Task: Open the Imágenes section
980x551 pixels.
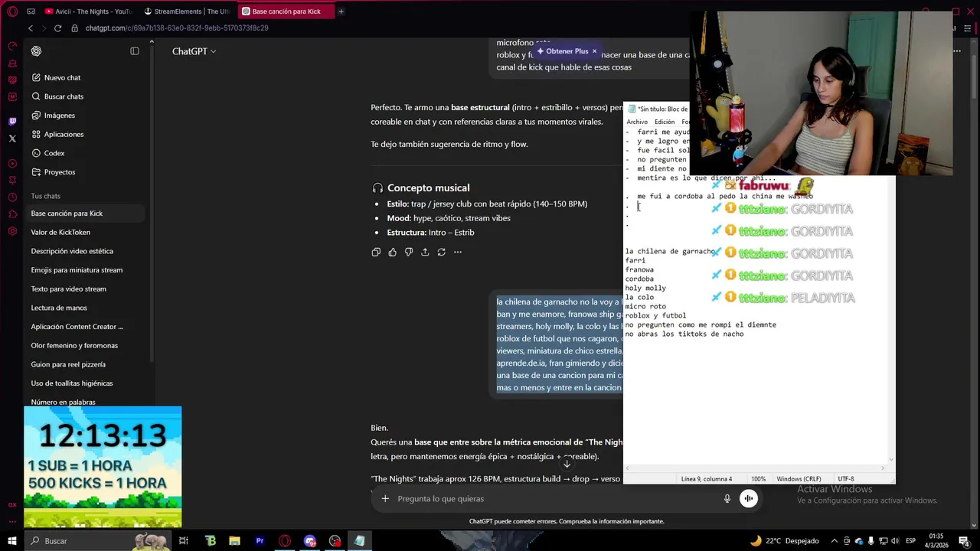Action: [59, 116]
